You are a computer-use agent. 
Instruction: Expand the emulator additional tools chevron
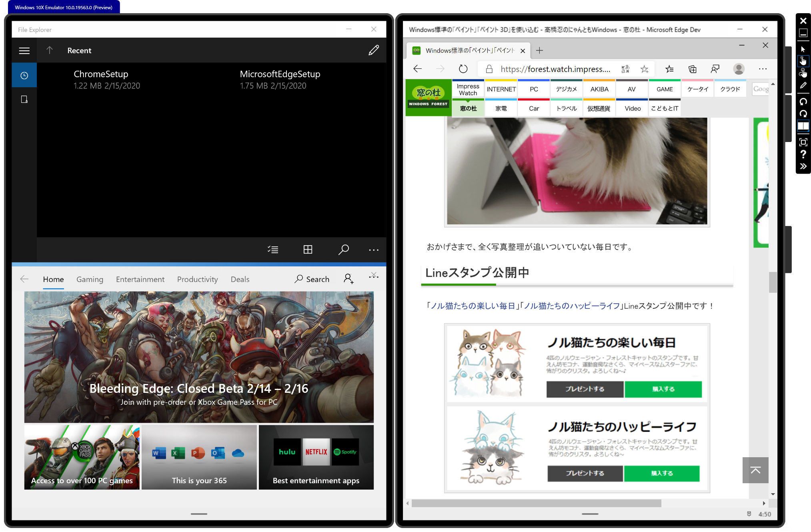tap(803, 166)
